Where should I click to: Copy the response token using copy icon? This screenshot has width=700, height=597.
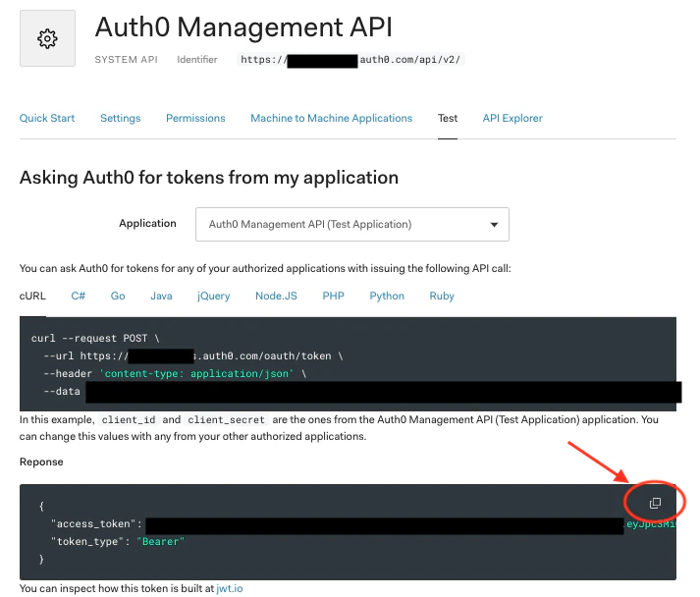point(655,504)
